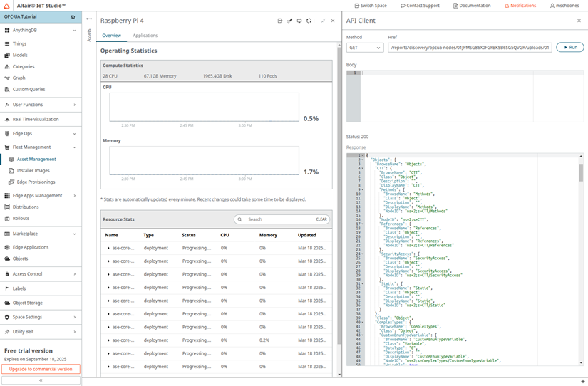The height and width of the screenshot is (386, 588).
Task: Open Edge Applications in Marketplace
Action: pyautogui.click(x=31, y=247)
